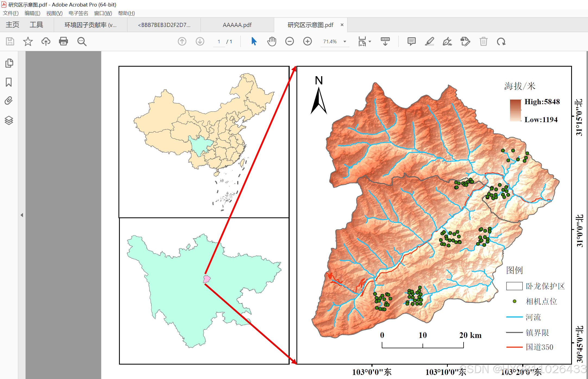Collapse the left navigation pane arrow
588x379 pixels.
22,215
